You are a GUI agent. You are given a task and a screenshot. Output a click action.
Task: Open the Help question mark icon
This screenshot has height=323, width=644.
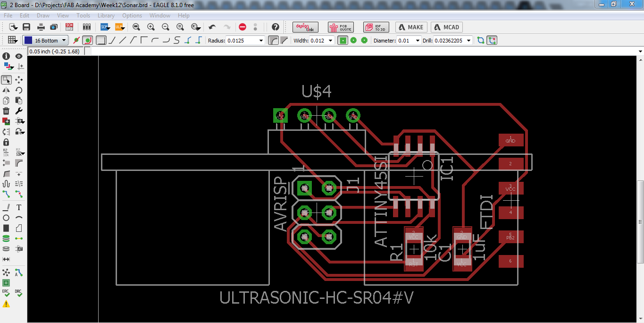pyautogui.click(x=276, y=27)
